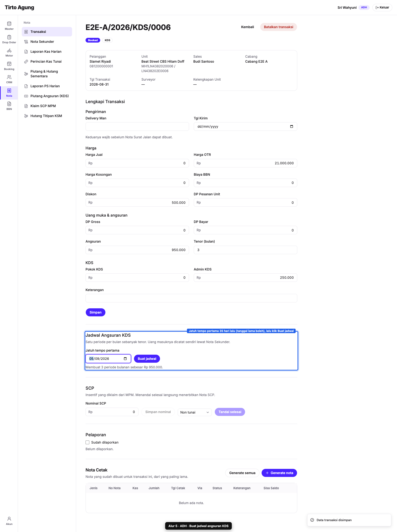
Task: Focus the Delivery Man input field
Action: coord(137,126)
